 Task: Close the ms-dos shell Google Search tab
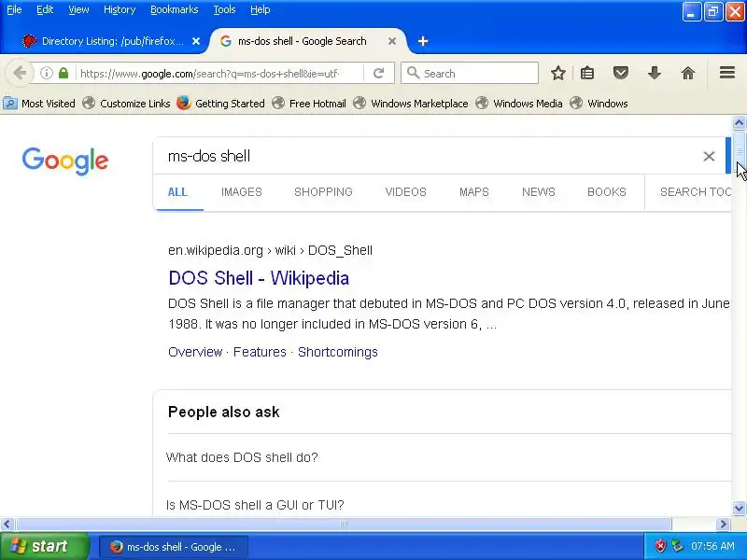pos(392,41)
